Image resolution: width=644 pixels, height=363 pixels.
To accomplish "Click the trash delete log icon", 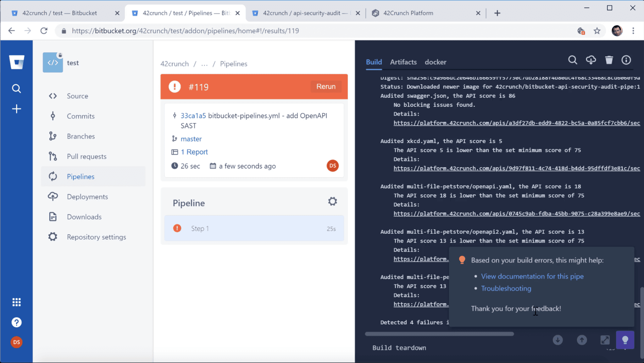I will pyautogui.click(x=609, y=60).
